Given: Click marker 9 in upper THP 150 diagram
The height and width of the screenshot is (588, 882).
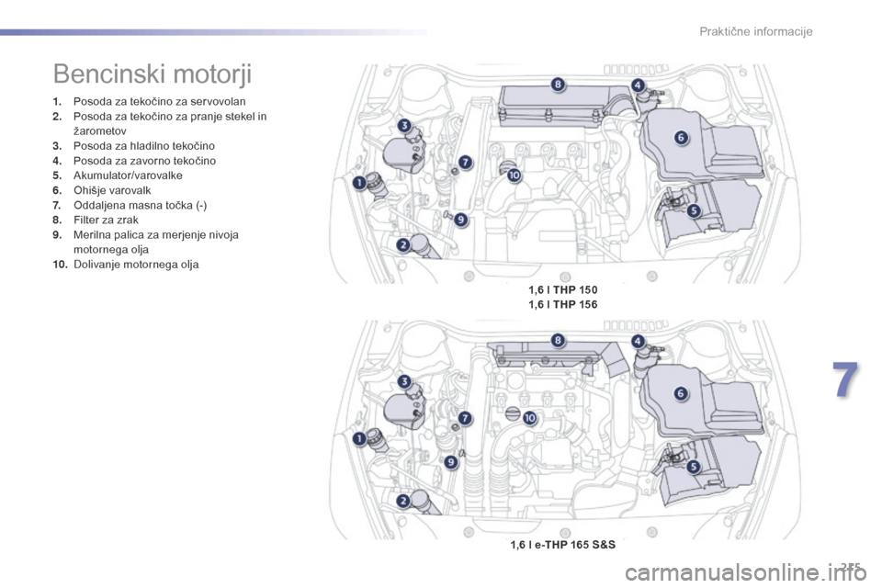Looking at the screenshot, I should click(460, 220).
